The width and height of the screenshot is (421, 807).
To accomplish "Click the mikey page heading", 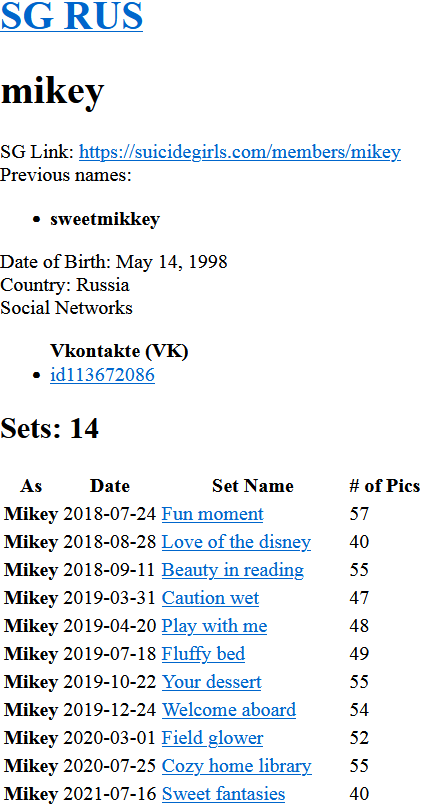I will tap(52, 93).
